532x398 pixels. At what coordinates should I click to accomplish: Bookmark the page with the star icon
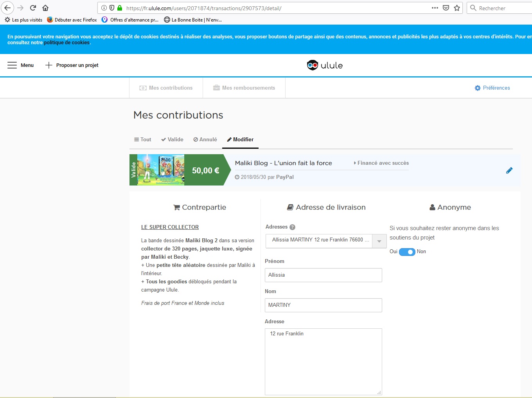pos(457,8)
